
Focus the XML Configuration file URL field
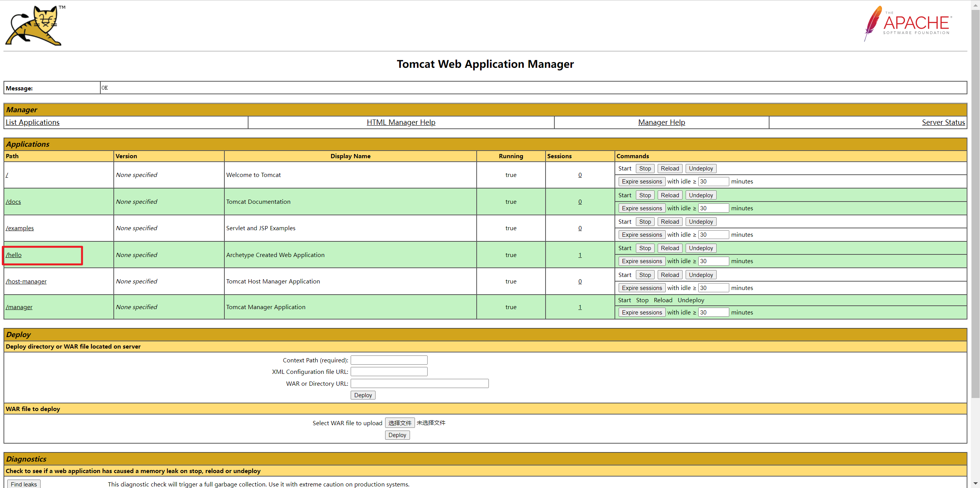pyautogui.click(x=389, y=372)
